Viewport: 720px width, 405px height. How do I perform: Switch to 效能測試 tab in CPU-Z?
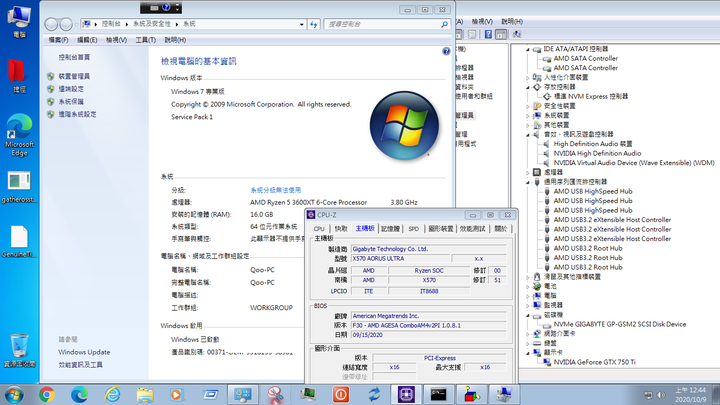pos(472,229)
